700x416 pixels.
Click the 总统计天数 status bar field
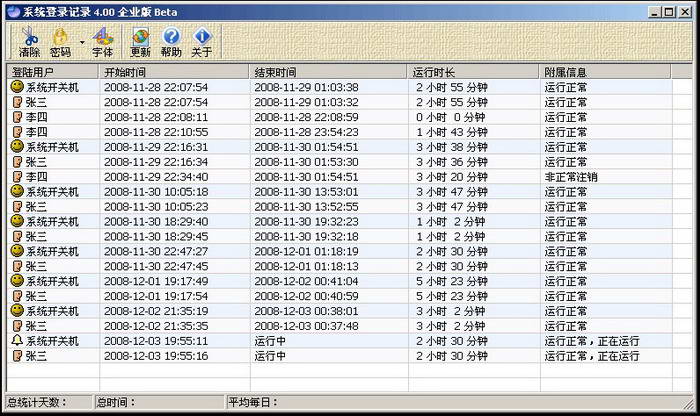48,402
